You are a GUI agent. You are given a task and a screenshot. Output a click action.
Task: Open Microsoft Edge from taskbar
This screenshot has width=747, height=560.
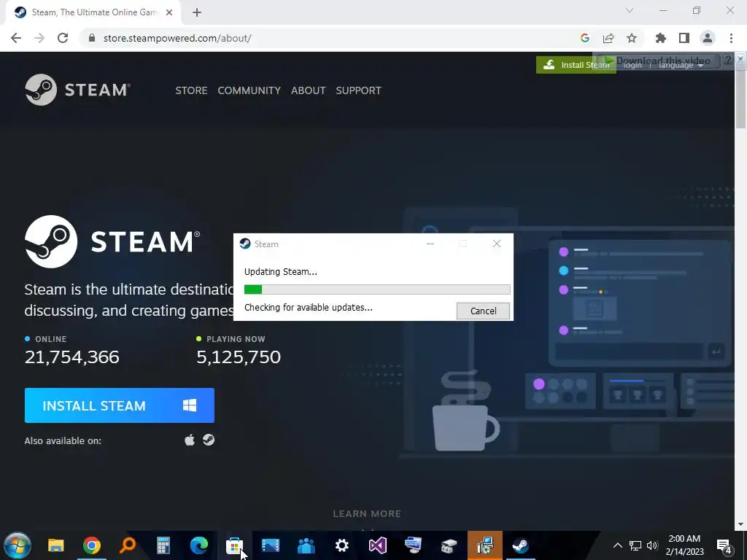[198, 545]
